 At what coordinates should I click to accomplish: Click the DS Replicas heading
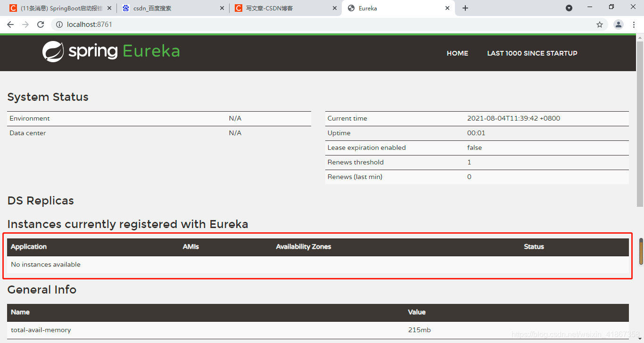pyautogui.click(x=41, y=201)
